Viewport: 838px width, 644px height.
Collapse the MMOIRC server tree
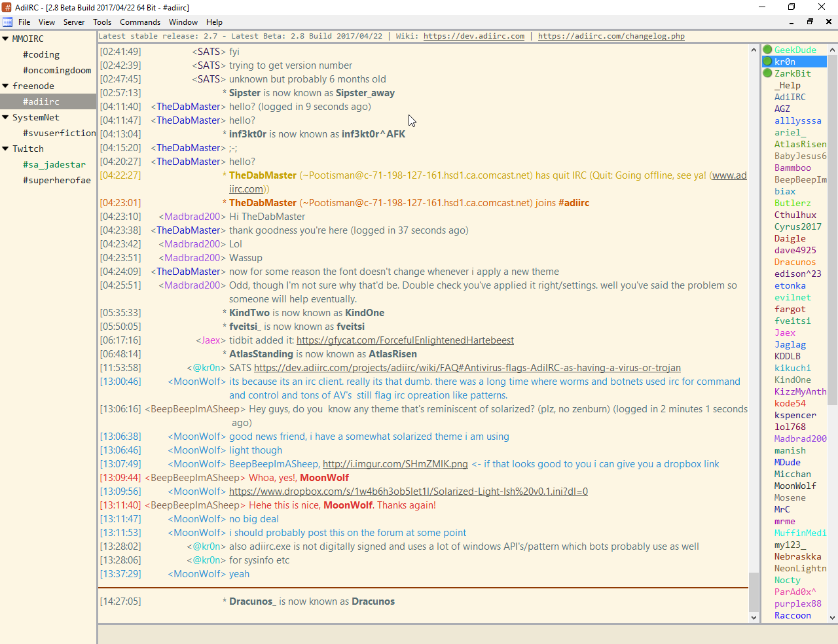5,39
